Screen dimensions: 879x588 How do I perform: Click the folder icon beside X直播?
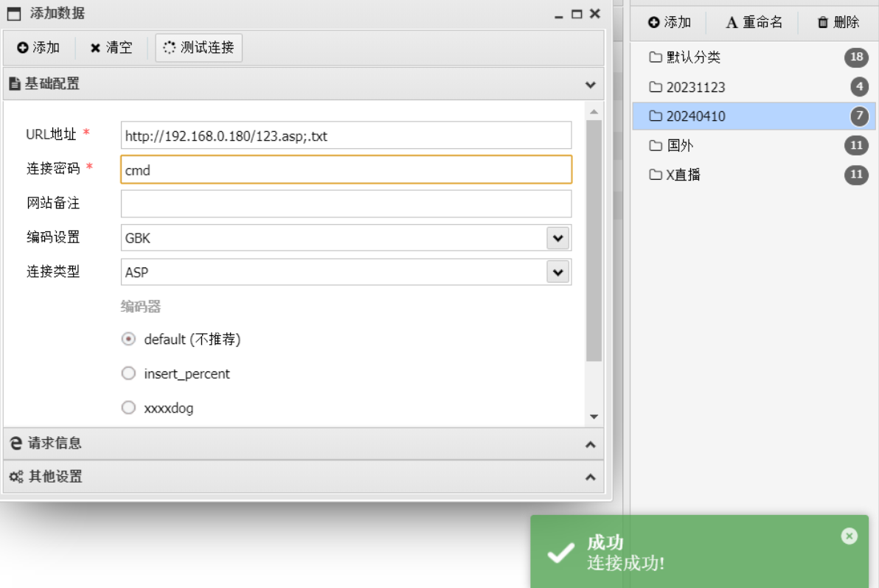pyautogui.click(x=656, y=175)
